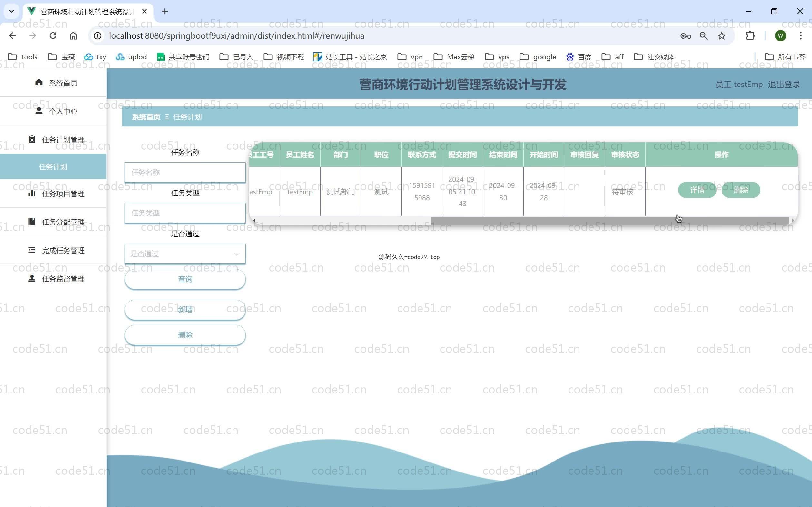Open the 站长工具 - 站长之家 bookmark
Screen dimensions: 812x507
pyautogui.click(x=350, y=57)
